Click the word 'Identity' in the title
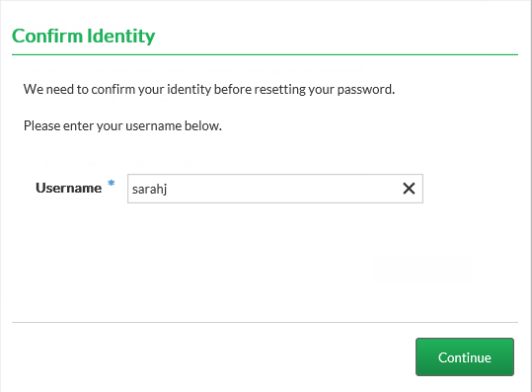The height and width of the screenshot is (392, 532). pyautogui.click(x=120, y=36)
